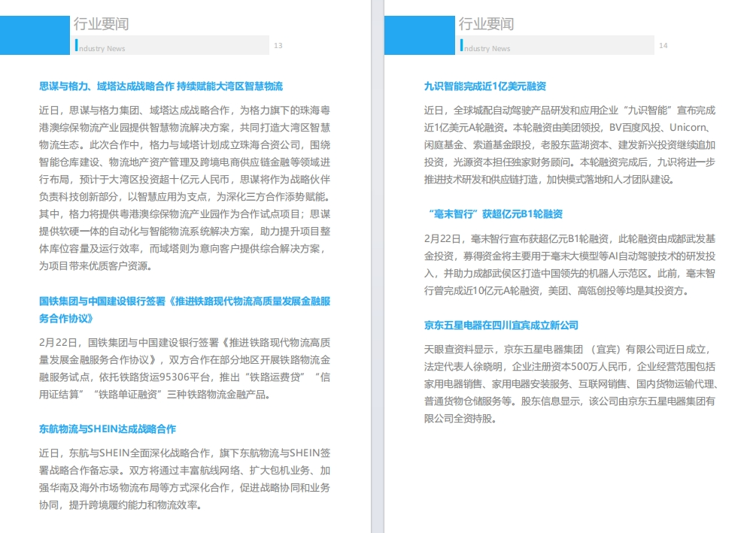Click the line starting 近日，思谋与格力集团

(x=184, y=111)
